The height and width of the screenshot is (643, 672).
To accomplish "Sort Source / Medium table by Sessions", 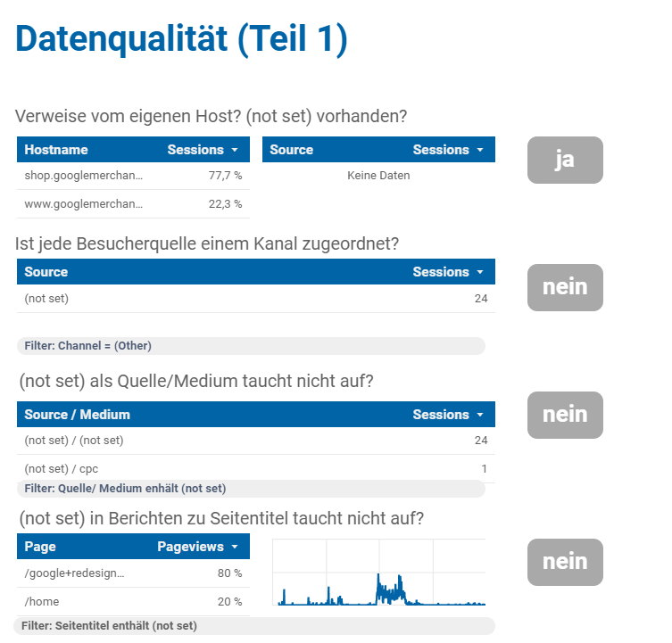I will click(480, 415).
